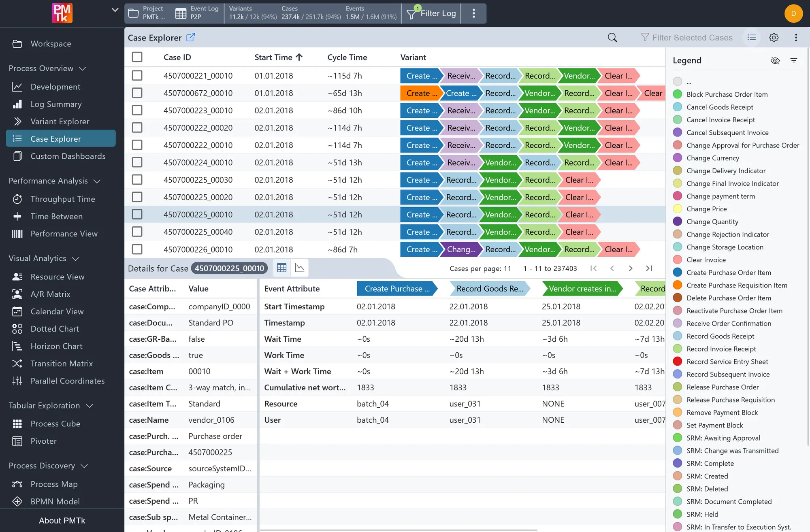The width and height of the screenshot is (810, 532).
Task: Select case 4507000225_00010 checkbox
Action: pos(137,215)
